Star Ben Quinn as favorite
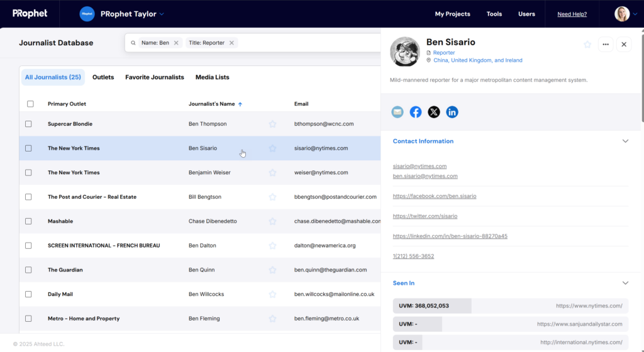The height and width of the screenshot is (352, 644). 272,270
